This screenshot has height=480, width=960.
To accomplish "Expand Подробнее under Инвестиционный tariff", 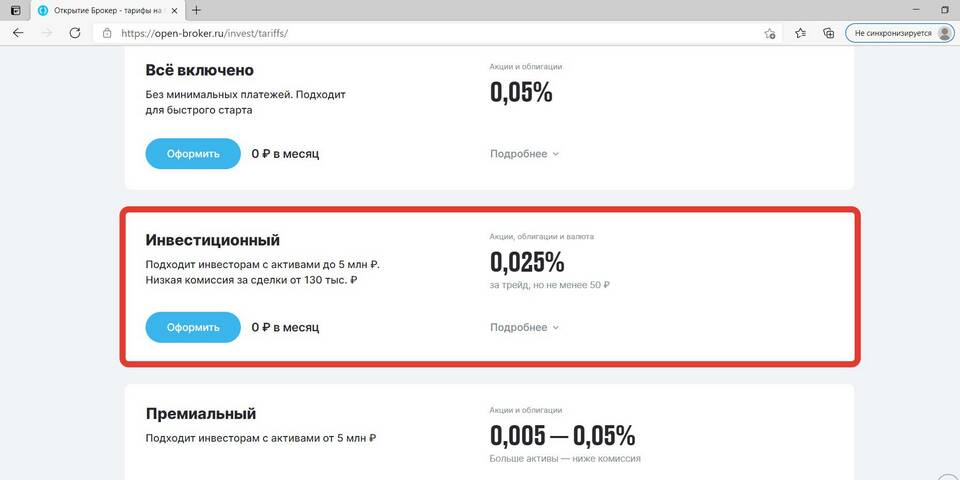I will (x=524, y=327).
